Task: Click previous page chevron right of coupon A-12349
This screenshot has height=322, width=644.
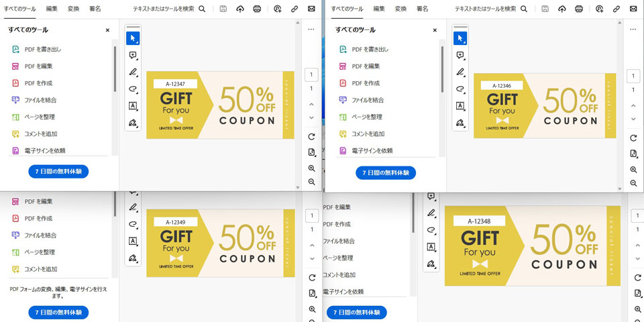Action: (311, 245)
